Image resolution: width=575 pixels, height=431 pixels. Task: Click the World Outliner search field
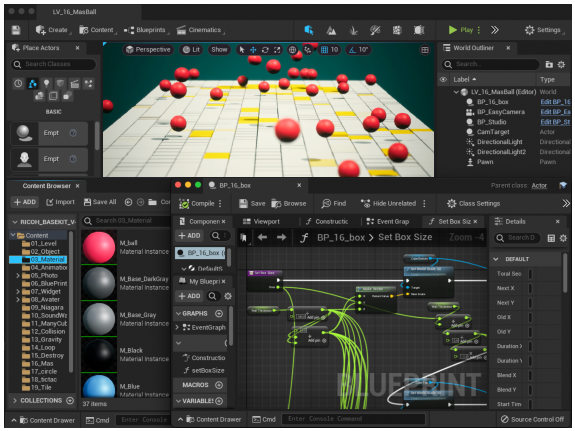pos(491,64)
